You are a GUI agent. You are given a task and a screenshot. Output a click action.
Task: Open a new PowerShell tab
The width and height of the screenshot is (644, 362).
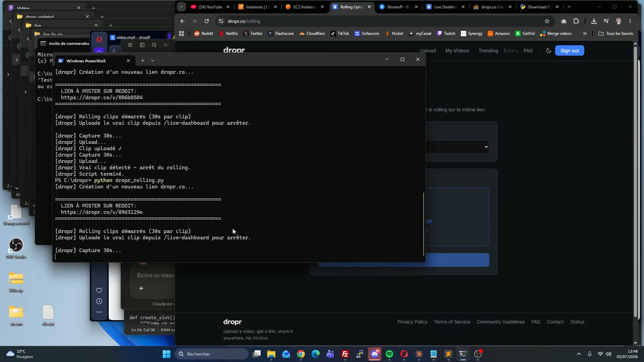tap(142, 61)
